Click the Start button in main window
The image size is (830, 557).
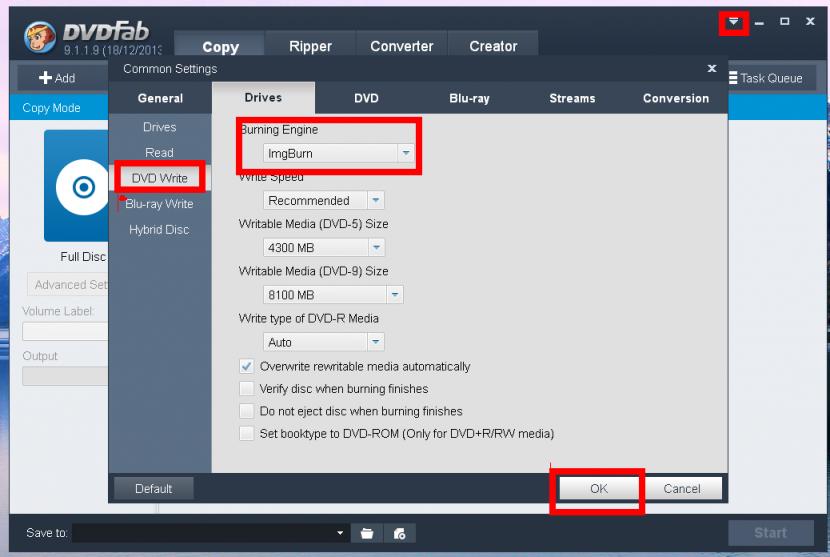(771, 533)
